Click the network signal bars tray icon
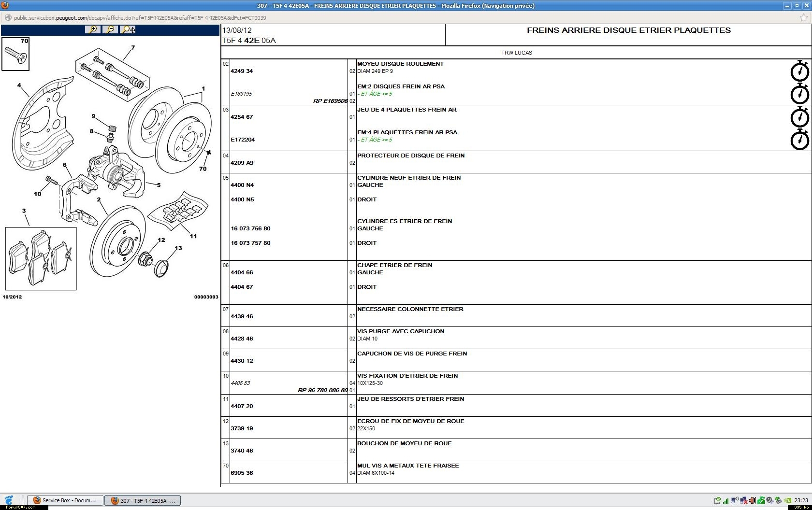This screenshot has height=510, width=812. 725,501
